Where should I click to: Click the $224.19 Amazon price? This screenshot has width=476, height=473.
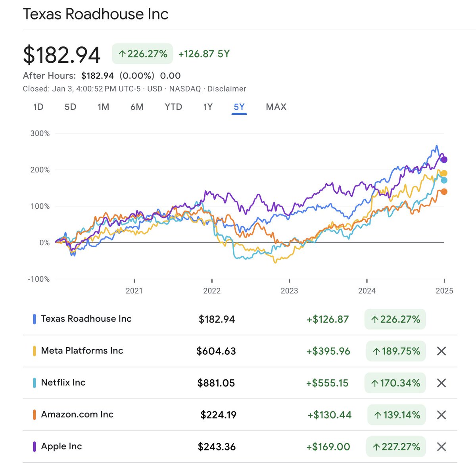[x=218, y=415]
